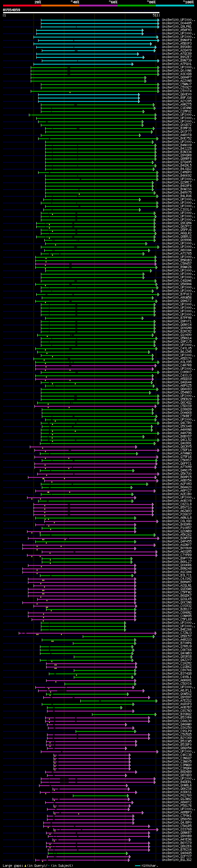
Task: Select the UniRef100_Q0J0N6 label
Action: (176, 71)
